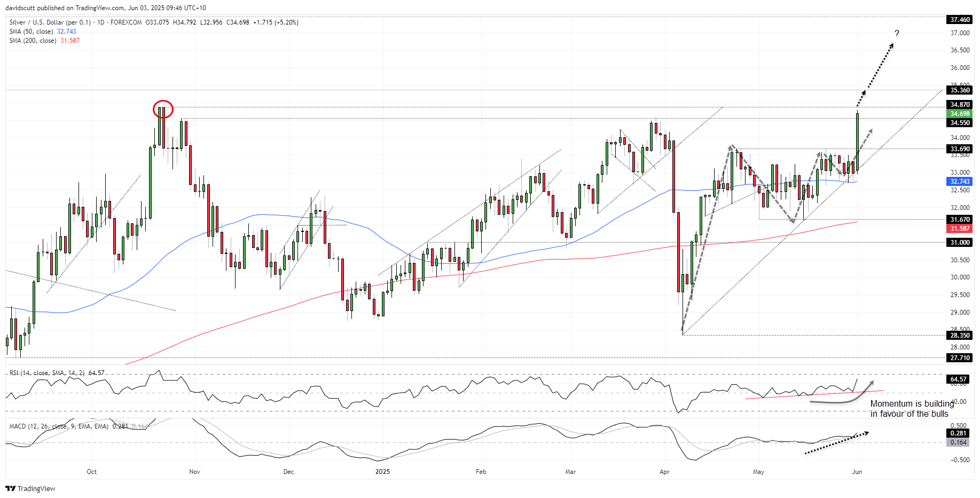This screenshot has height=498, width=980.
Task: Select the MACD value label 0.281
Action: [960, 433]
